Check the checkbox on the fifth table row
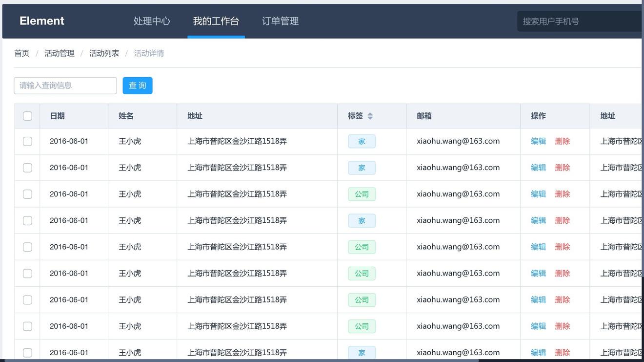 tap(27, 247)
